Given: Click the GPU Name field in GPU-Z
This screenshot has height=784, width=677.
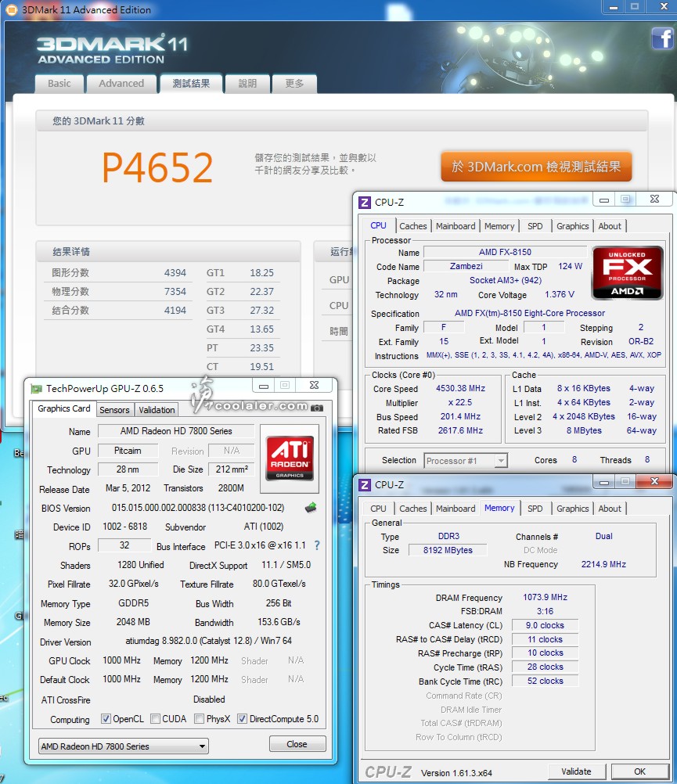Looking at the screenshot, I should tap(176, 431).
